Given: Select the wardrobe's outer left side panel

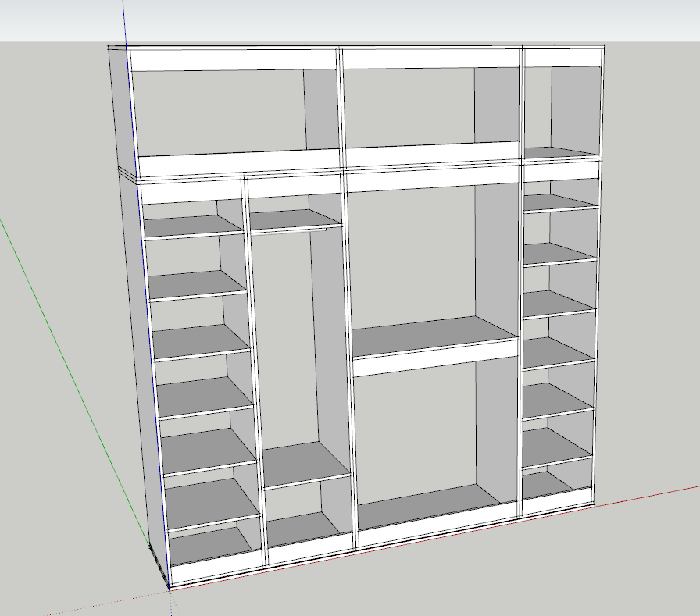Looking at the screenshot, I should [138, 312].
